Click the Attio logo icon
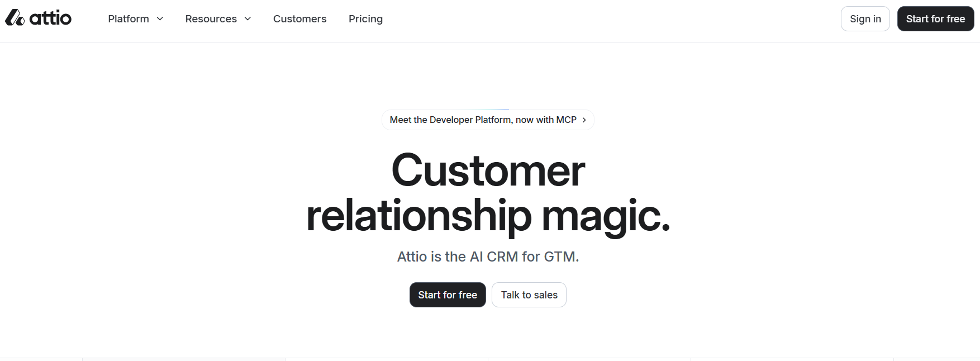Viewport: 980px width, 361px height. [15, 18]
